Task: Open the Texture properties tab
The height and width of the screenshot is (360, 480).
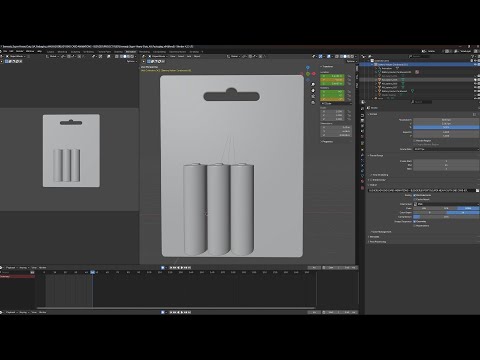Action: [362, 188]
